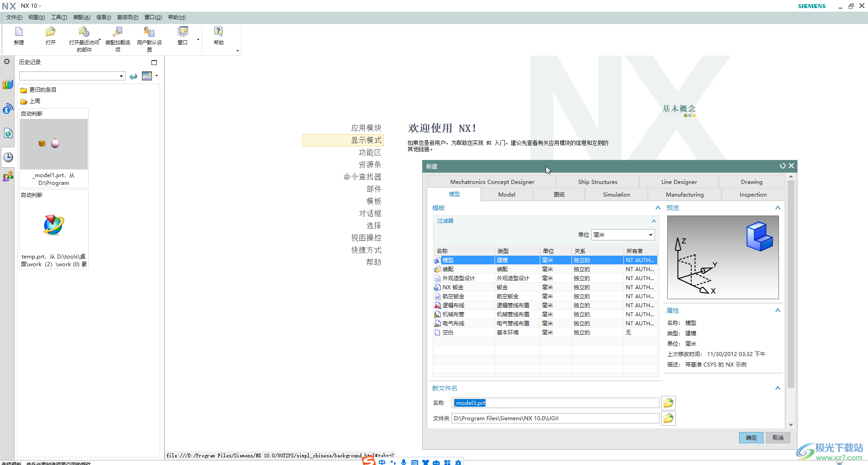Browse for folder location with folder icon
Screen dimensions: 868x465
tap(669, 418)
